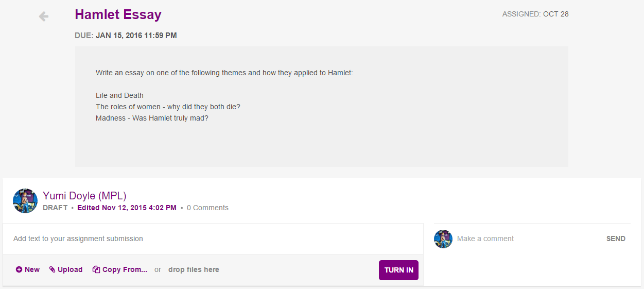
Task: Click the paperclip Upload icon
Action: click(x=52, y=269)
